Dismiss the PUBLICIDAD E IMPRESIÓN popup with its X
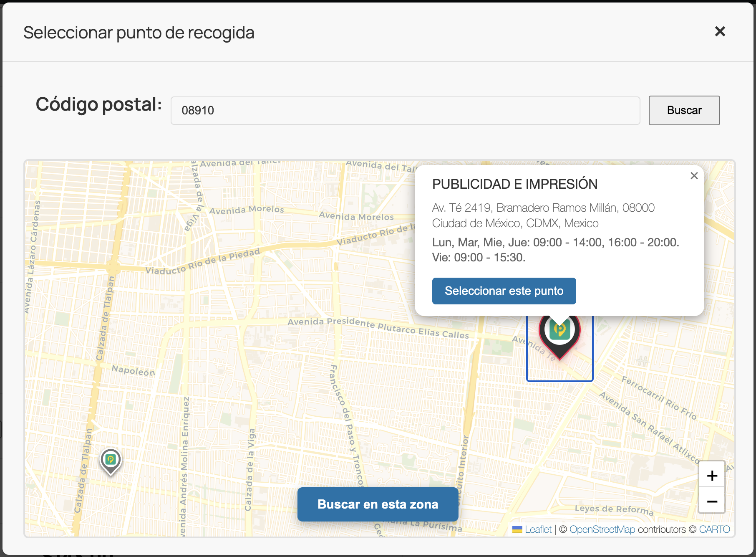Screen dimensions: 756x557 [x=694, y=176]
